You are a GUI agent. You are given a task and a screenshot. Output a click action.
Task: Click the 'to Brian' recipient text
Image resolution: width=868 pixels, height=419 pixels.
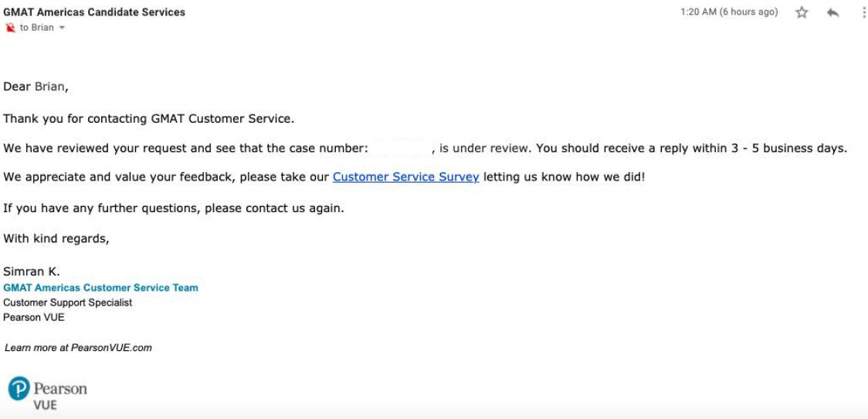point(37,28)
